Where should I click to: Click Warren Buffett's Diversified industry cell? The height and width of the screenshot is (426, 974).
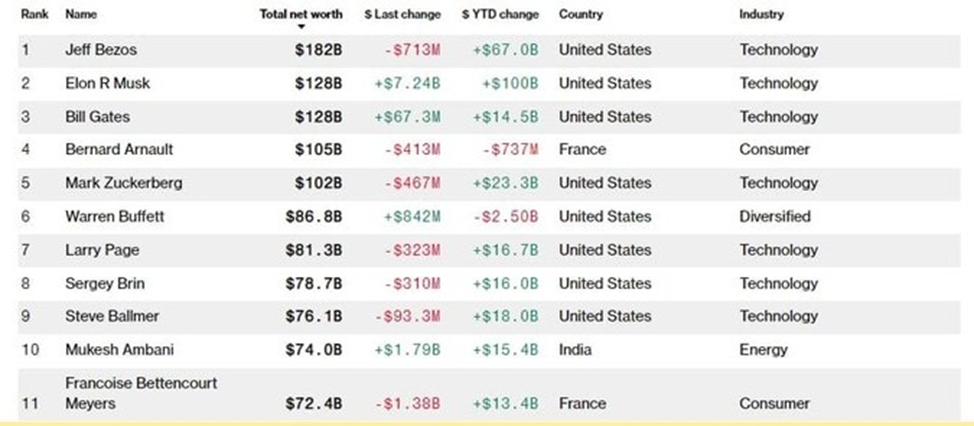click(x=775, y=216)
